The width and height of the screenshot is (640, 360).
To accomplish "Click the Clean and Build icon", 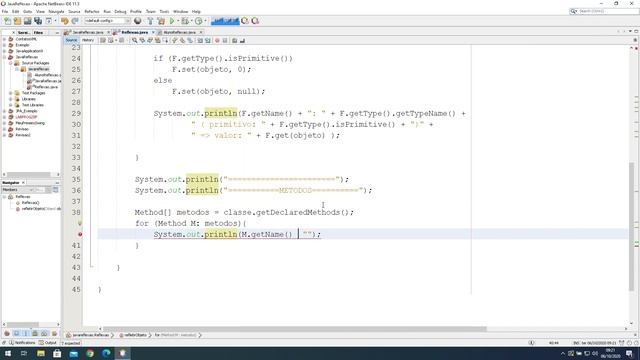I will [x=161, y=21].
